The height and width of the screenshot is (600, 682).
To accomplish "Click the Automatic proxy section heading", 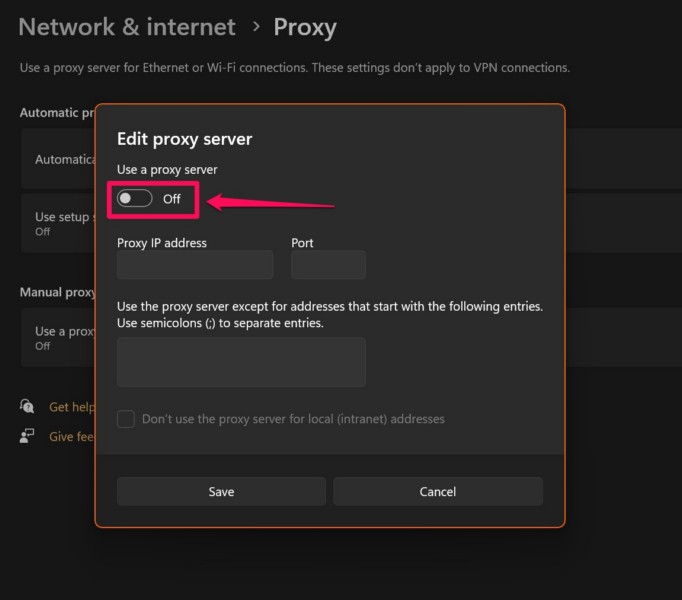I will click(x=58, y=113).
